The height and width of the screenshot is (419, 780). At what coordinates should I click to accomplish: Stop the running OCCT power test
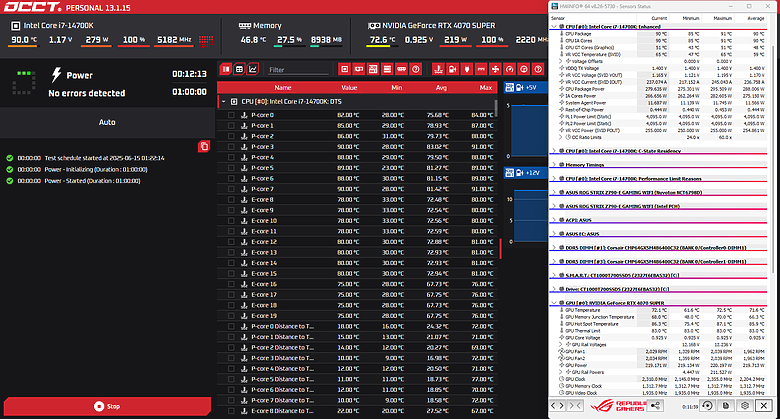(107, 406)
